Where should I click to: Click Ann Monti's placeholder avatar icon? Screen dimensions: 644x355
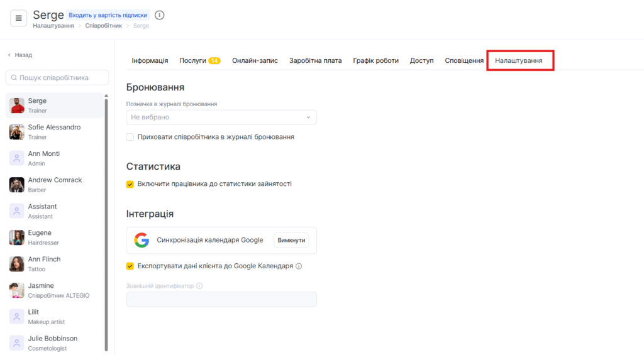17,158
